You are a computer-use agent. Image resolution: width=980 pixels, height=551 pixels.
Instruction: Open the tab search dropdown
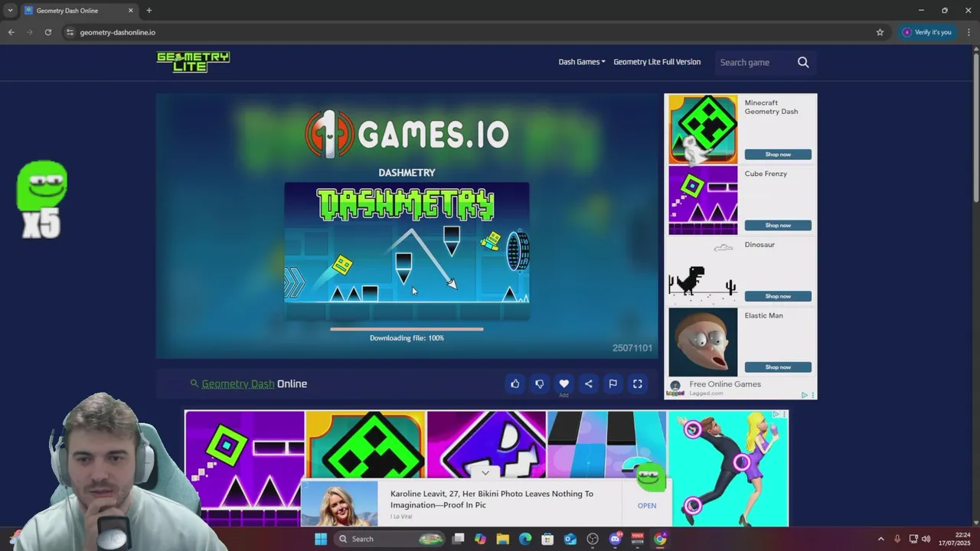pos(10,11)
